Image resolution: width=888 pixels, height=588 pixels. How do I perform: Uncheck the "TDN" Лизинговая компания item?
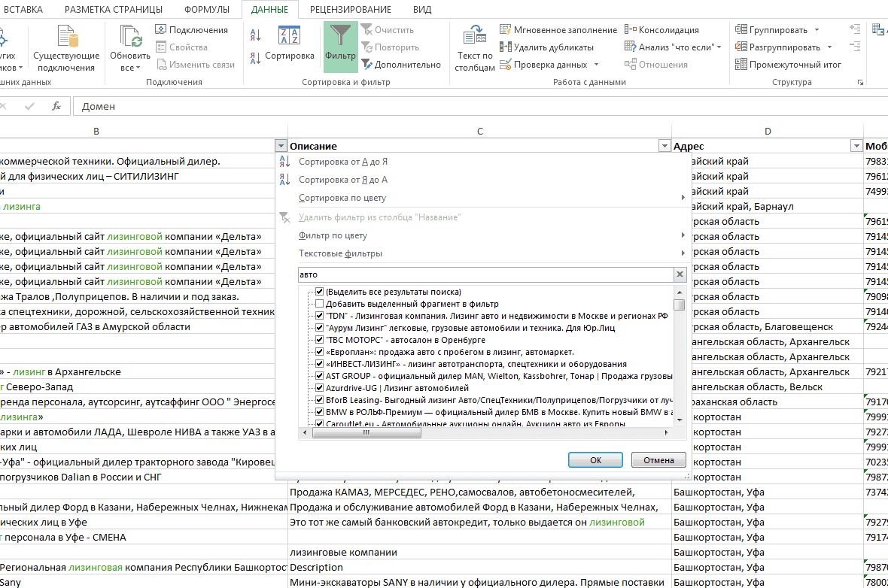(x=319, y=316)
